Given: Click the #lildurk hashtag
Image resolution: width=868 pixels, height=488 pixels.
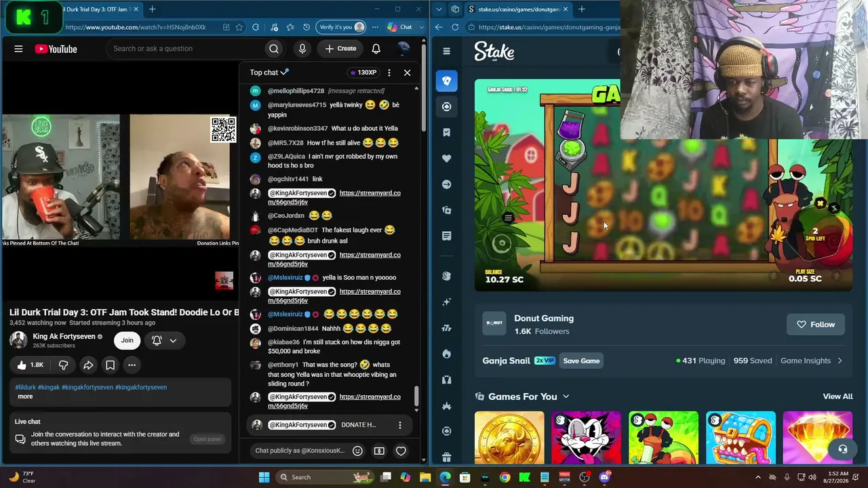Looking at the screenshot, I should click(25, 388).
